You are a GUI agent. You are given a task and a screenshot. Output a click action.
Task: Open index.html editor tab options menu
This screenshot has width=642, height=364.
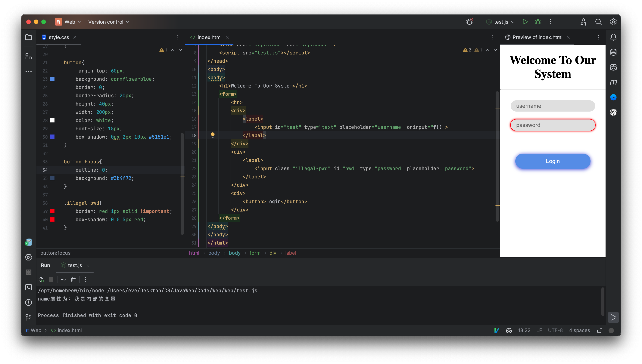(x=493, y=37)
